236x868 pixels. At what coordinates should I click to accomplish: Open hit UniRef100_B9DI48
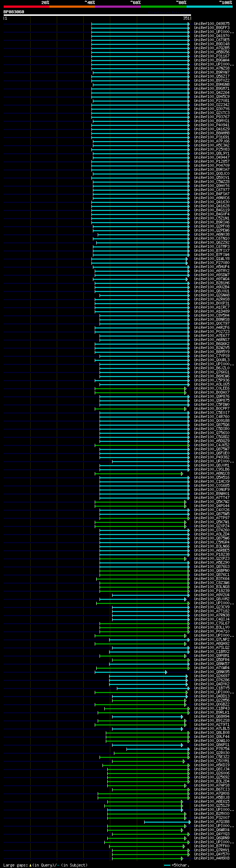(x=212, y=44)
